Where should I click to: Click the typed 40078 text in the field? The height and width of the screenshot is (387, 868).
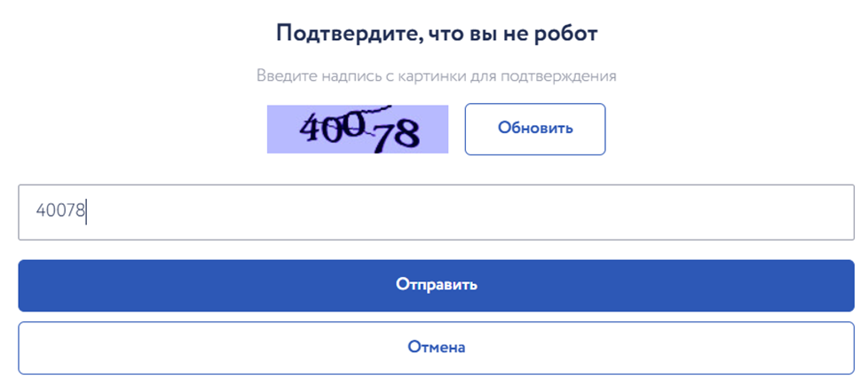pyautogui.click(x=60, y=211)
